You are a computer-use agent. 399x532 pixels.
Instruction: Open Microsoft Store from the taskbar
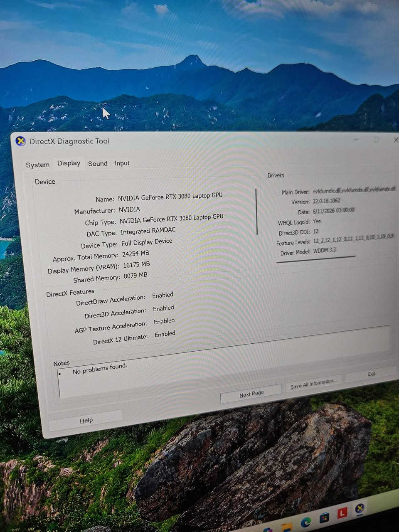tap(324, 517)
